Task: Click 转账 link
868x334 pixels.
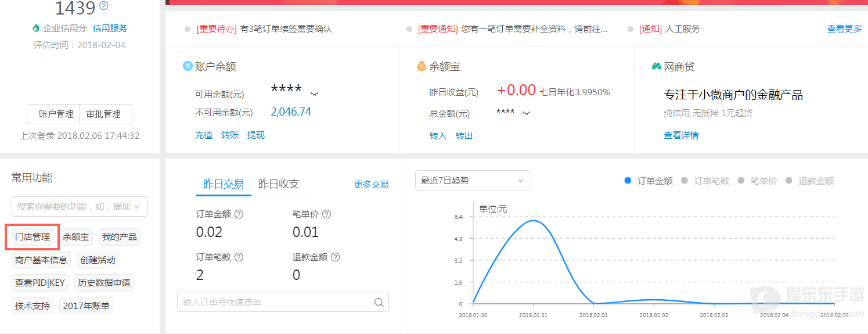Action: (230, 135)
